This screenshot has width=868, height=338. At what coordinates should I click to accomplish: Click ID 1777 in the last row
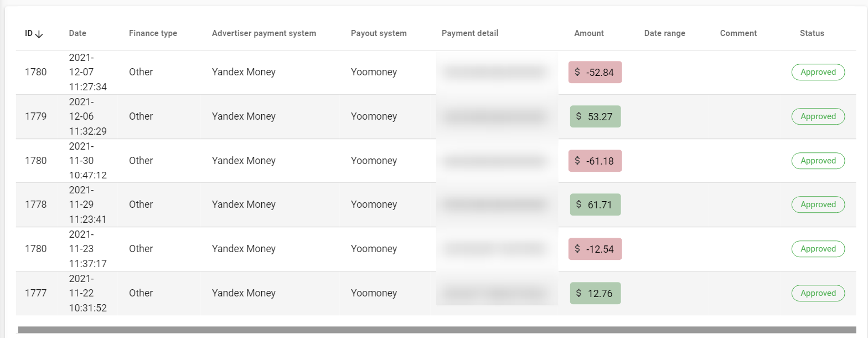[x=35, y=293]
